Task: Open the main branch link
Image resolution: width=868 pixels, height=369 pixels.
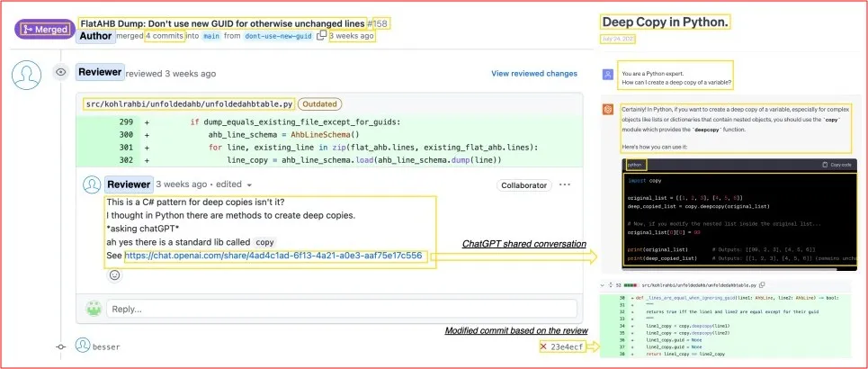Action: 210,36
